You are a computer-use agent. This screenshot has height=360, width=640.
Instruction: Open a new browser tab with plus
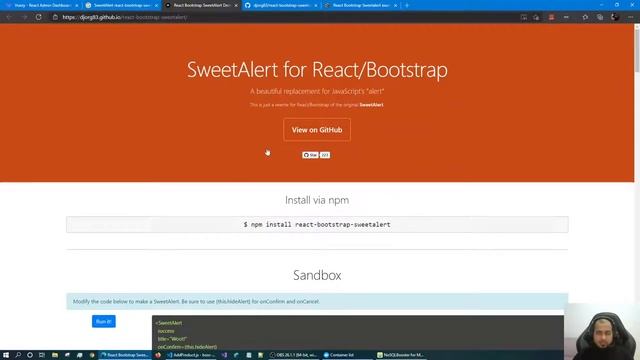tap(407, 5)
